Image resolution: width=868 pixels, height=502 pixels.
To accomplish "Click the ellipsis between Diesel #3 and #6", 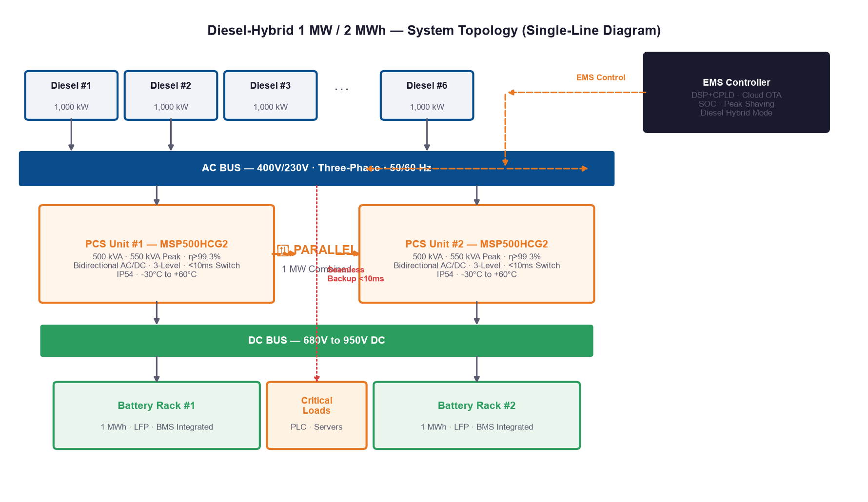I will [341, 89].
